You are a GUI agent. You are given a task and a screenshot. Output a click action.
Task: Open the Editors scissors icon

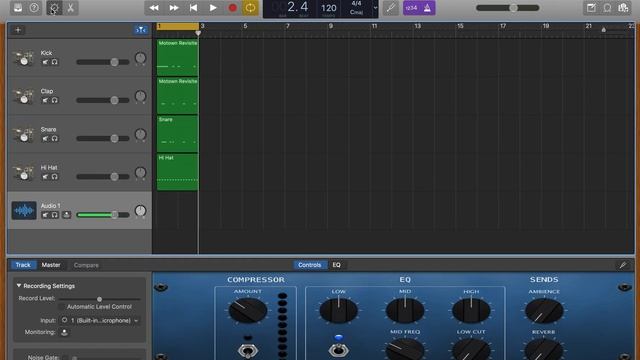[71, 8]
